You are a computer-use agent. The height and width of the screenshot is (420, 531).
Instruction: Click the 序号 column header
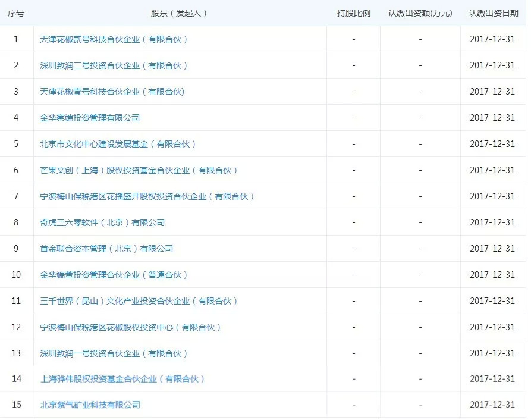(16, 13)
